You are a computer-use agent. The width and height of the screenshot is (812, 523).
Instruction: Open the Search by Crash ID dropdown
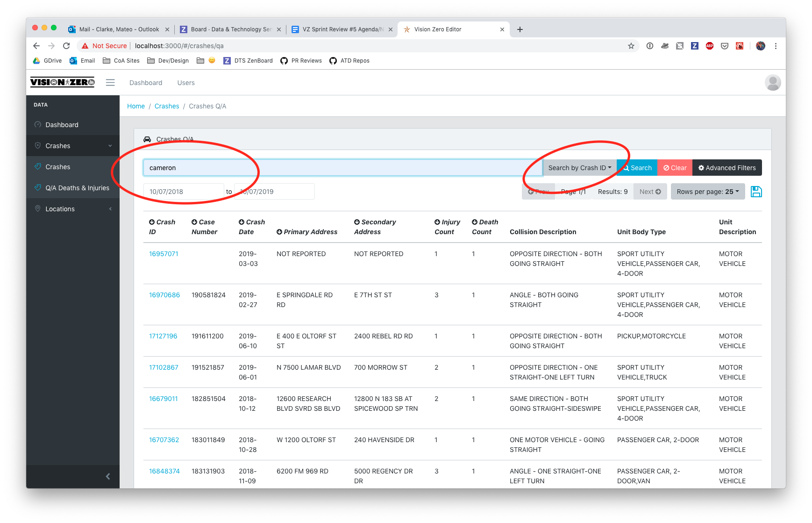[x=579, y=168]
